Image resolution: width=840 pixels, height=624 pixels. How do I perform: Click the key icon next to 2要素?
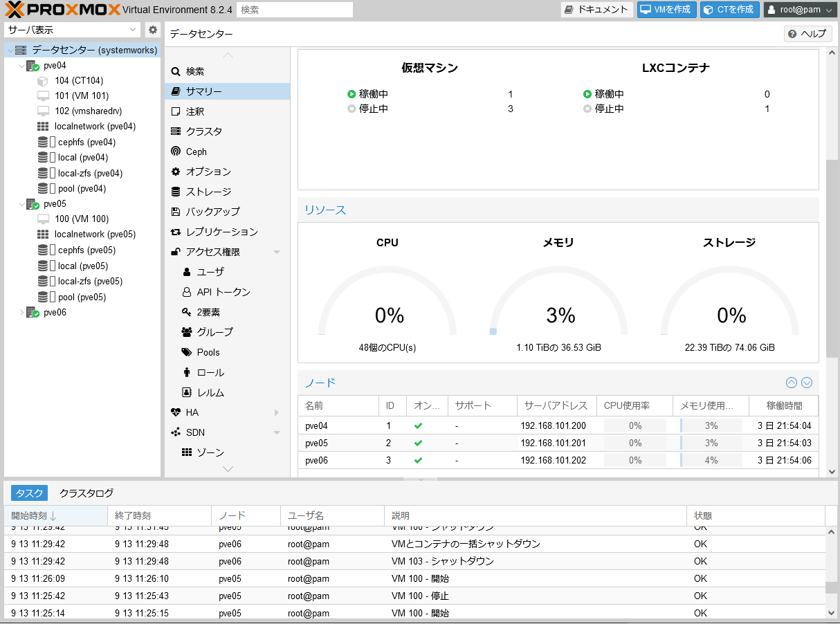pyautogui.click(x=187, y=312)
